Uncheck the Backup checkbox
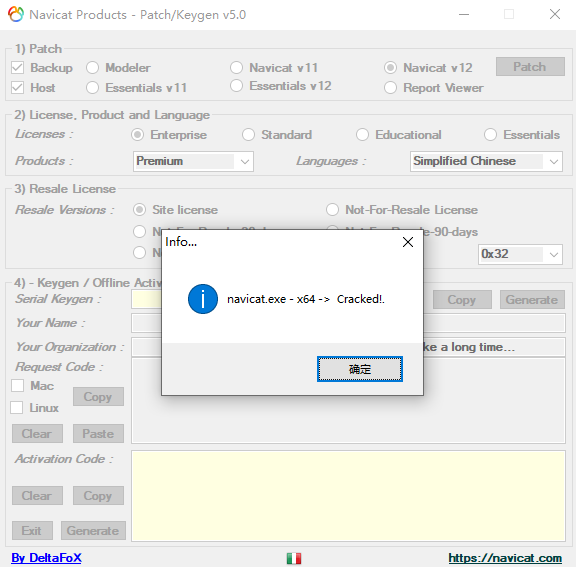The width and height of the screenshot is (576, 567). tap(18, 68)
